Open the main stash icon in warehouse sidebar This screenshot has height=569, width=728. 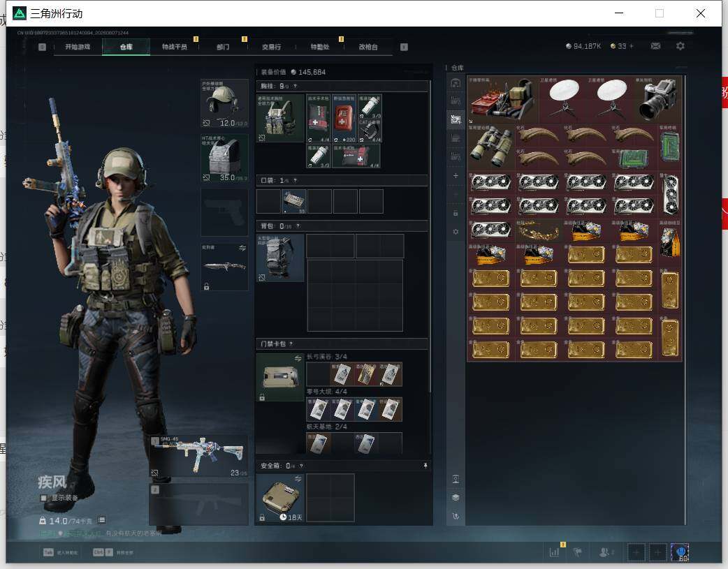(x=456, y=83)
